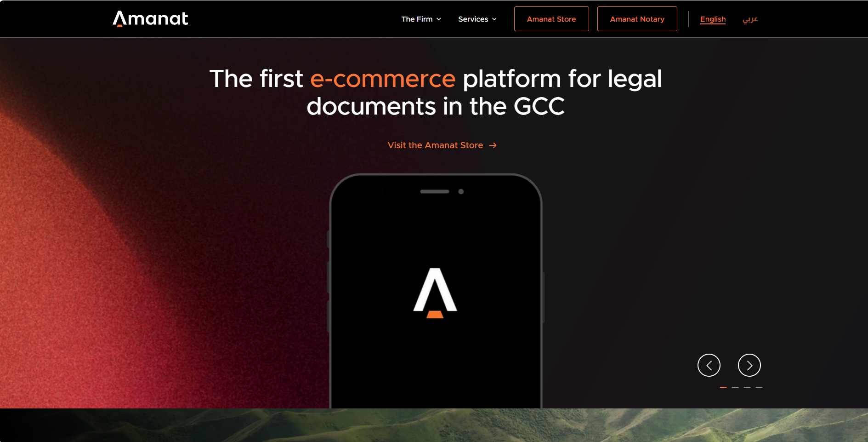The height and width of the screenshot is (442, 868).
Task: Jump to the second slide indicator
Action: coord(735,387)
